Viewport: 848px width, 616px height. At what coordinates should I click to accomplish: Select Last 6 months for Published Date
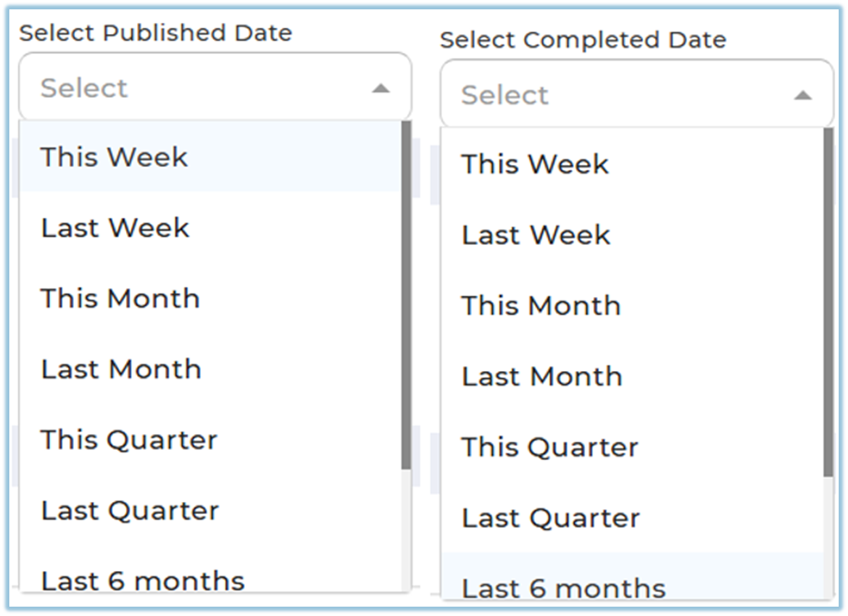[x=143, y=579]
